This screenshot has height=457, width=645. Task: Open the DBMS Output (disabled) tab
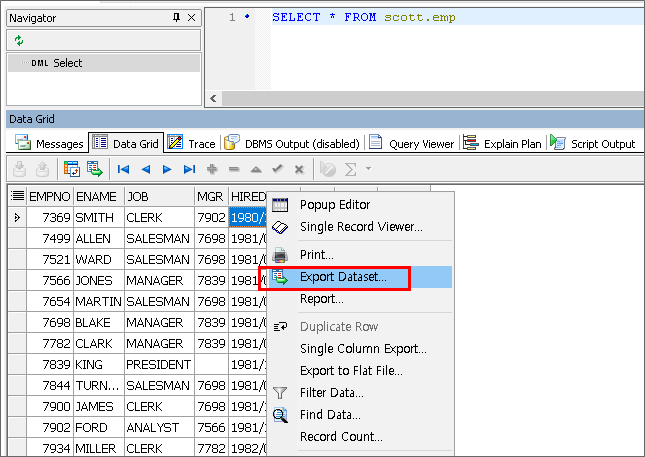click(x=292, y=144)
